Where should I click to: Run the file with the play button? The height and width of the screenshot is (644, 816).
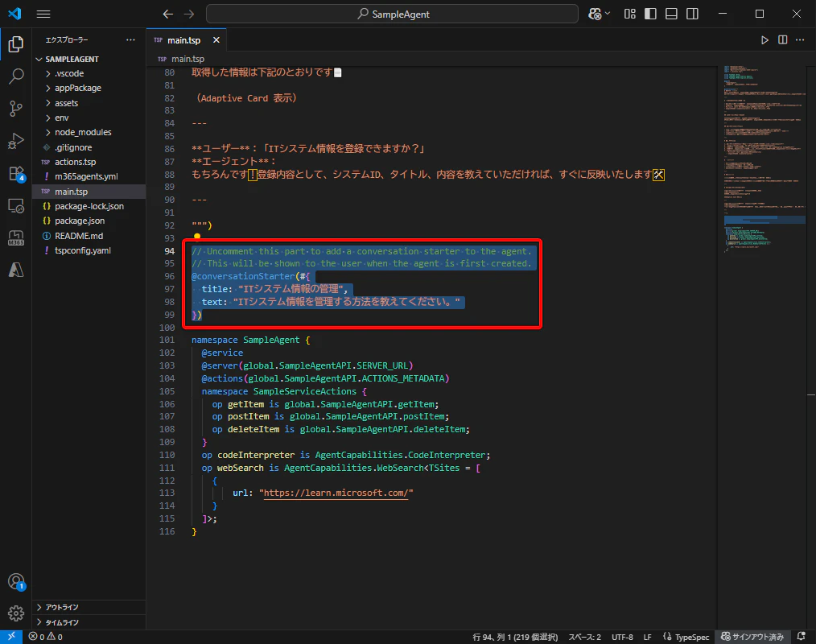pos(764,40)
